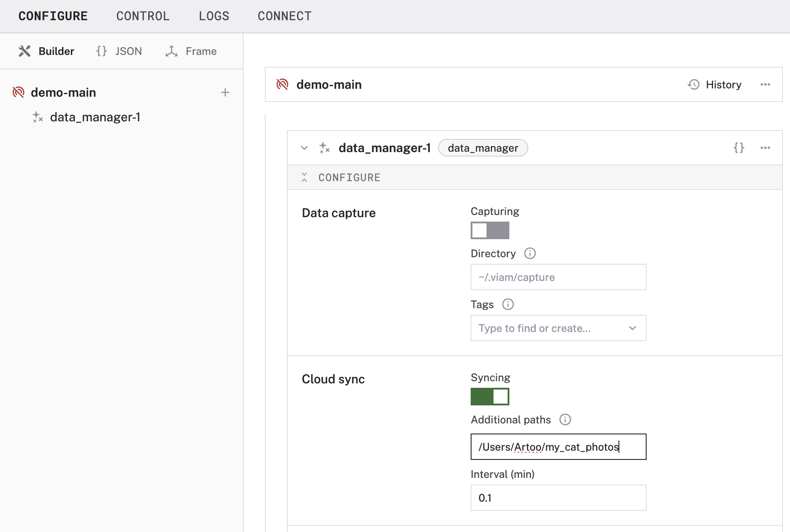
Task: Collapse the data_manager-1 card chevron
Action: click(x=304, y=148)
